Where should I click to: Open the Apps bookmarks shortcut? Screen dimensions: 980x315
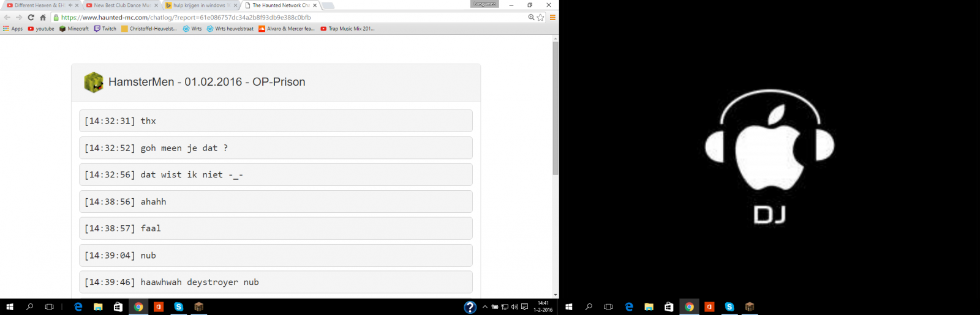tap(13, 29)
